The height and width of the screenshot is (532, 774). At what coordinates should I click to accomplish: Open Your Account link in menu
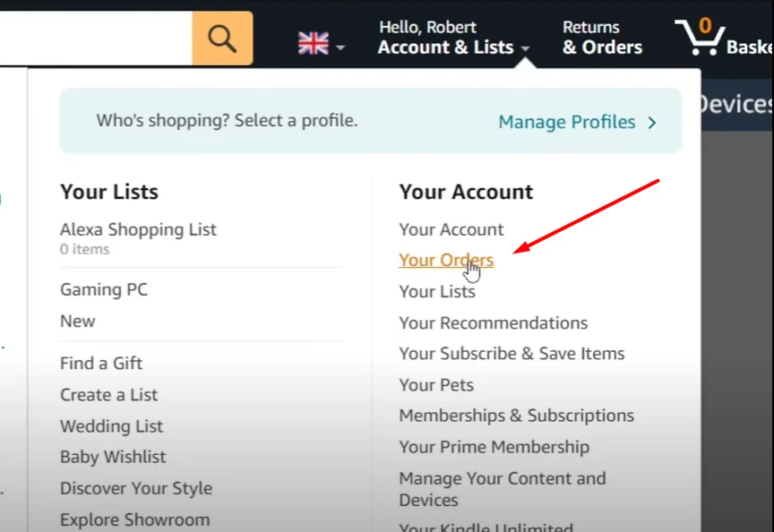451,229
